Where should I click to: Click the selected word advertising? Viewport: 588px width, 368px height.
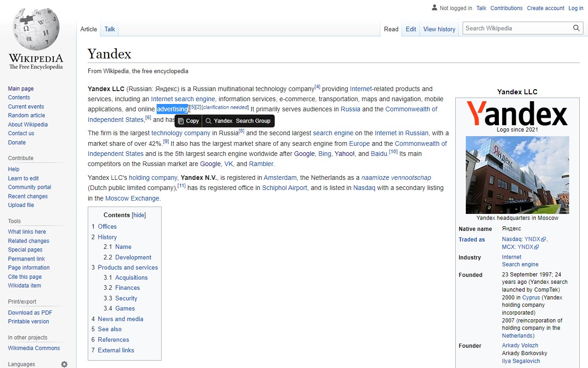172,109
